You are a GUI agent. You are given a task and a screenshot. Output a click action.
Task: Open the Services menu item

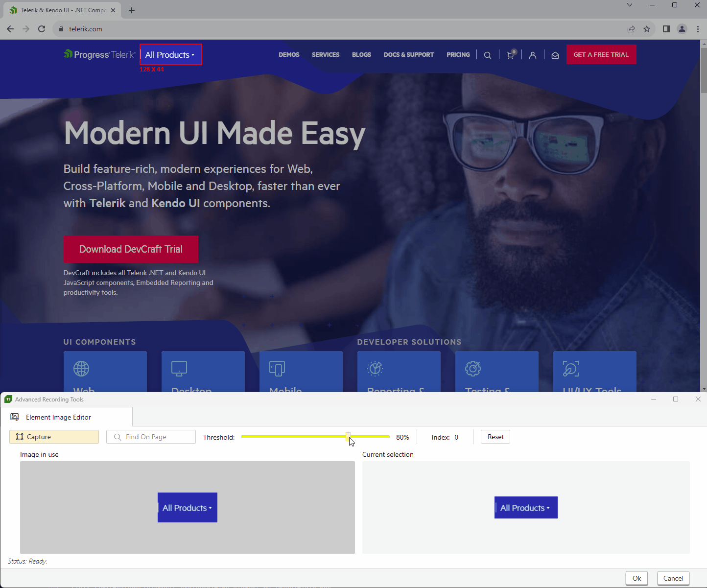tap(326, 55)
